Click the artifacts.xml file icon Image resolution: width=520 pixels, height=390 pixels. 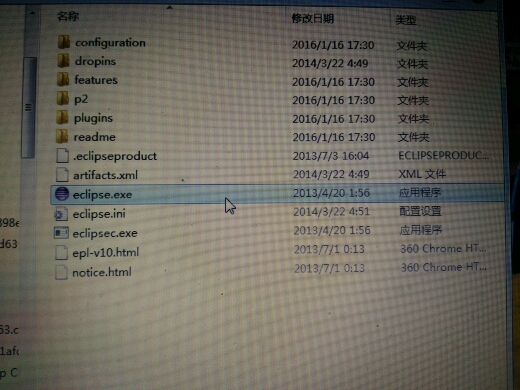click(62, 175)
